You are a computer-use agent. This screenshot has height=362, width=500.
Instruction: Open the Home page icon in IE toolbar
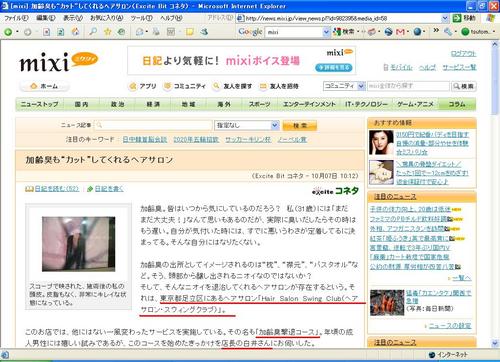point(76,32)
